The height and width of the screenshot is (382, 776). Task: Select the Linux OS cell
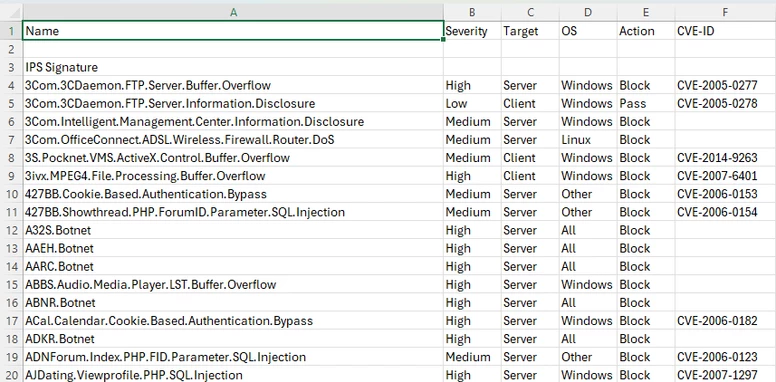click(588, 140)
